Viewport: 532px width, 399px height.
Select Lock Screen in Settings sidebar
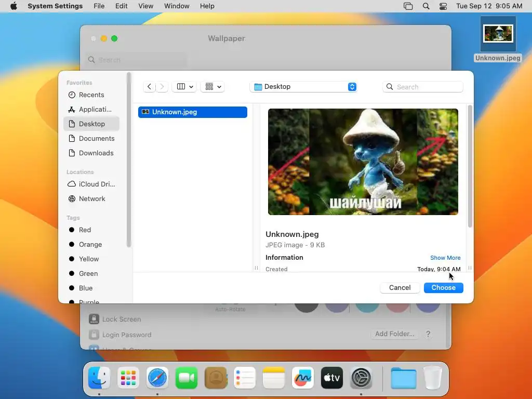click(115, 319)
